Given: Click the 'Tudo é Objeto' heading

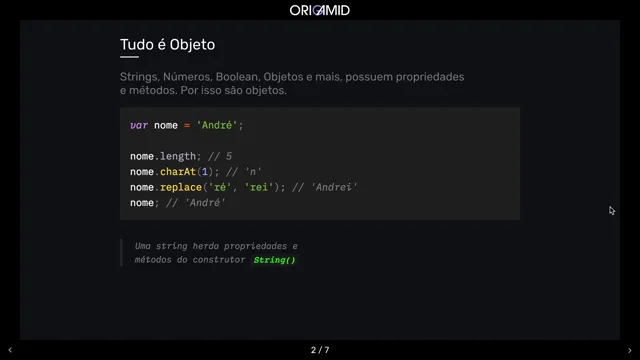Looking at the screenshot, I should tap(167, 44).
